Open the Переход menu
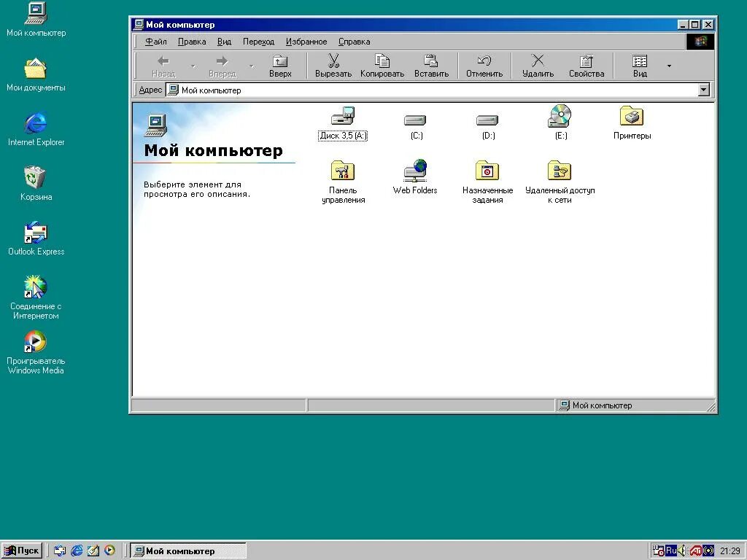This screenshot has height=560, width=747. [x=258, y=42]
